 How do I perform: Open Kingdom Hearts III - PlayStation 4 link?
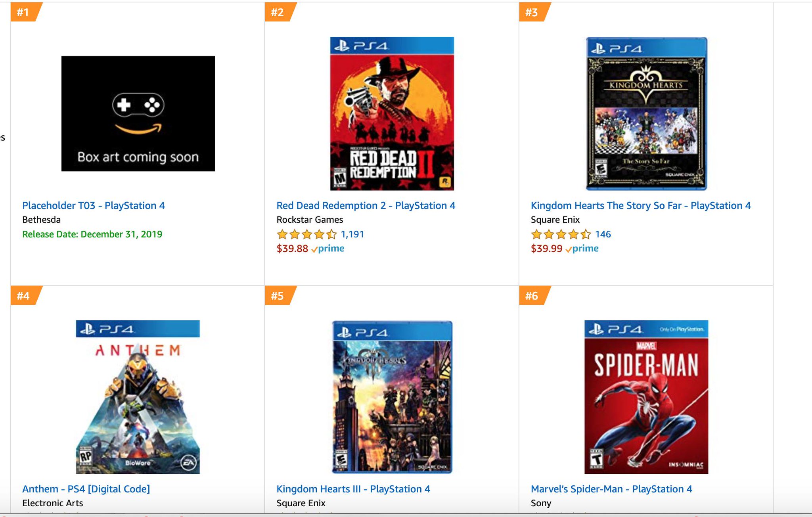coord(353,489)
